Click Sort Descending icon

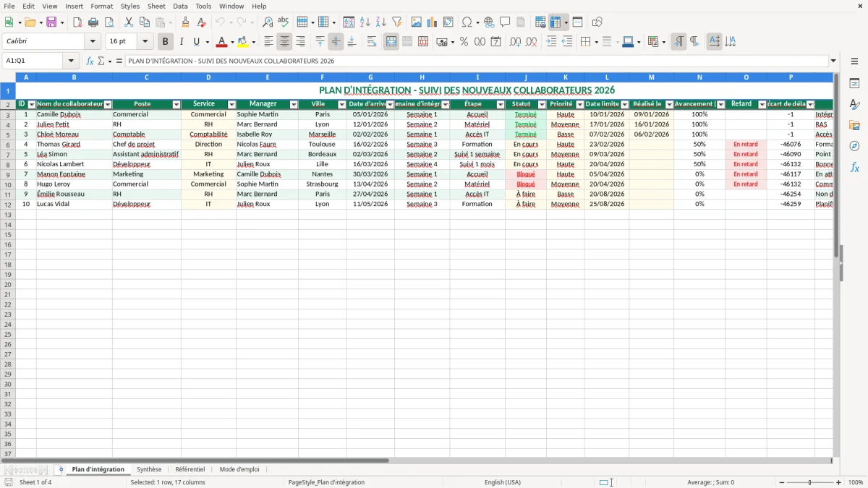pyautogui.click(x=381, y=22)
